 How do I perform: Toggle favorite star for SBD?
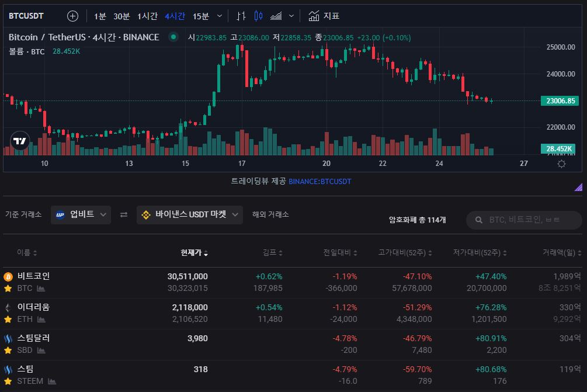8,351
